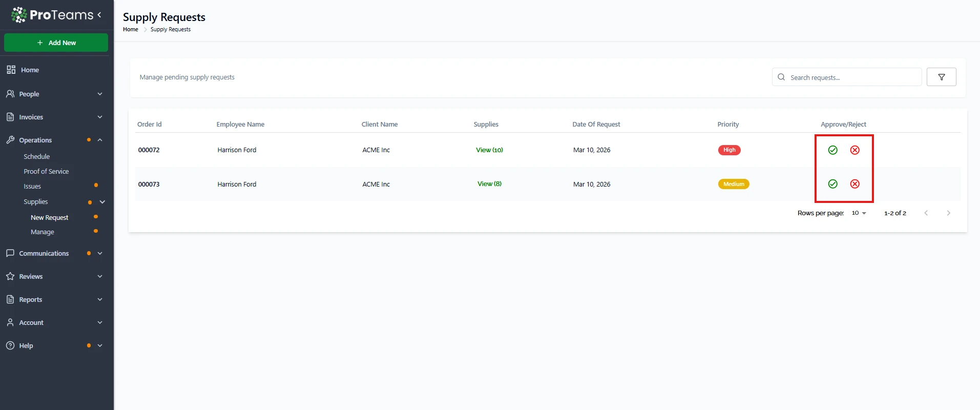
Task: Open the filter options button
Action: tap(941, 77)
